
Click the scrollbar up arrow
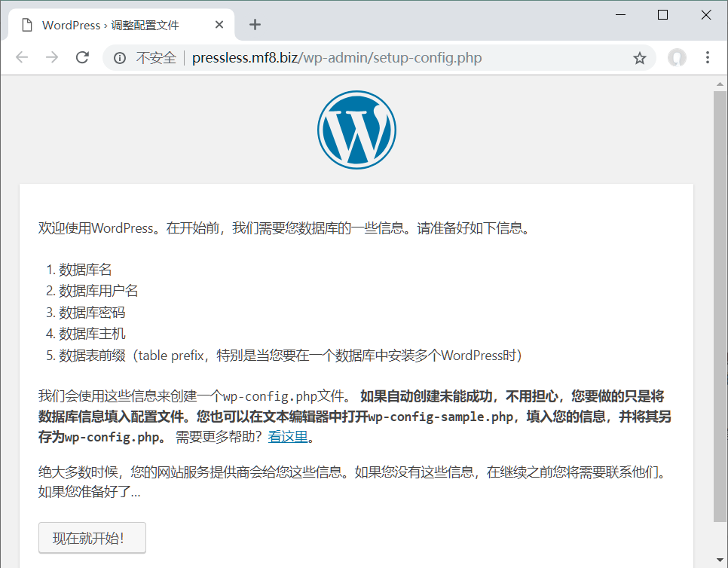[720, 84]
